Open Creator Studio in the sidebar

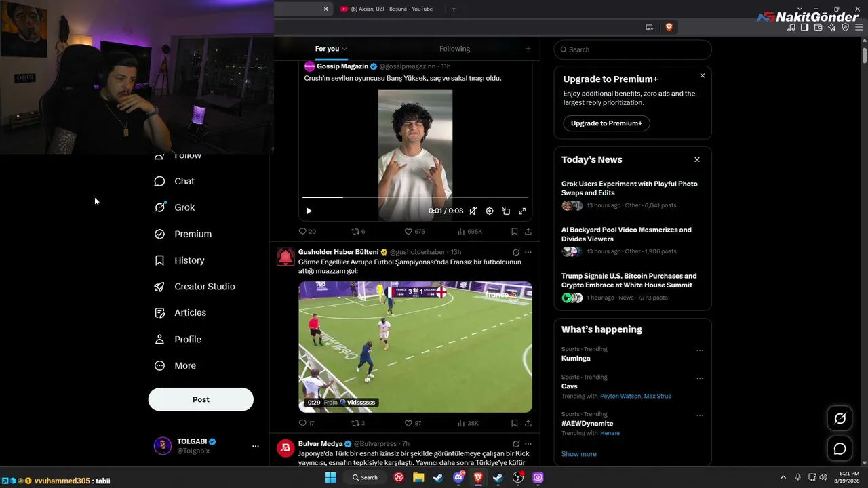click(195, 287)
